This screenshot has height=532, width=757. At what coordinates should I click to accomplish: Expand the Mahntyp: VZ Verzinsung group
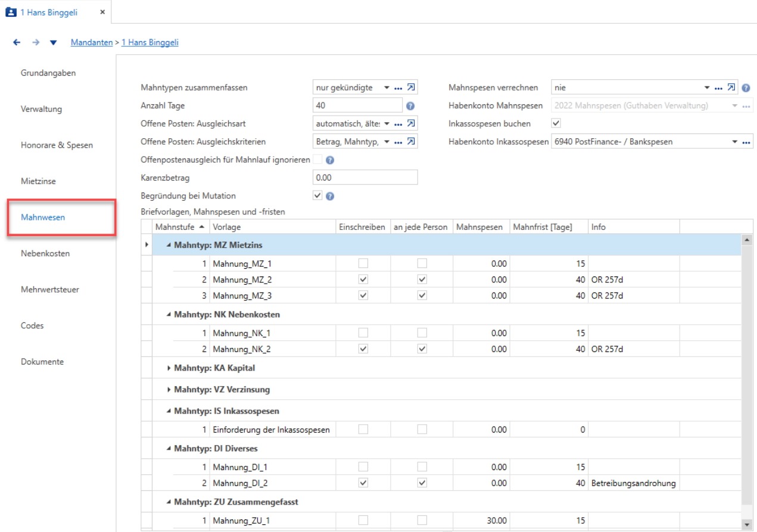pyautogui.click(x=169, y=390)
